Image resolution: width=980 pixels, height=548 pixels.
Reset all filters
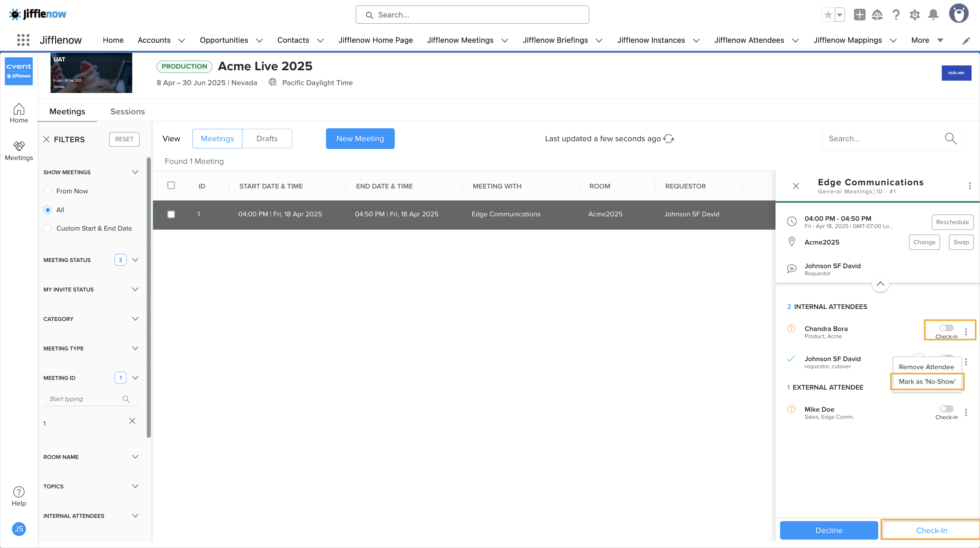(124, 139)
